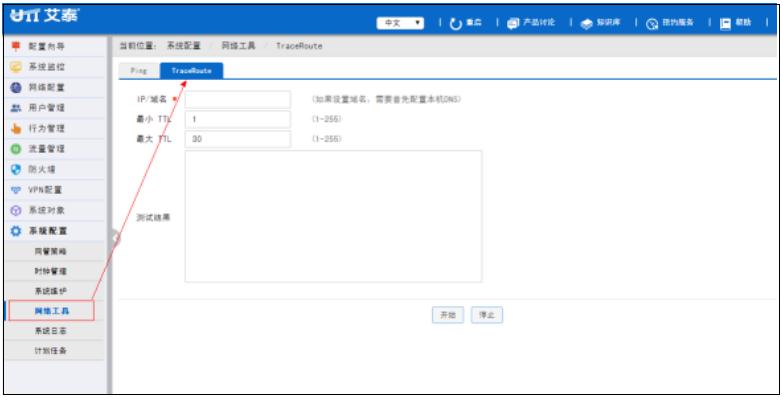This screenshot has width=782, height=397.
Task: Focus the 最大 TTL input field
Action: coord(237,139)
